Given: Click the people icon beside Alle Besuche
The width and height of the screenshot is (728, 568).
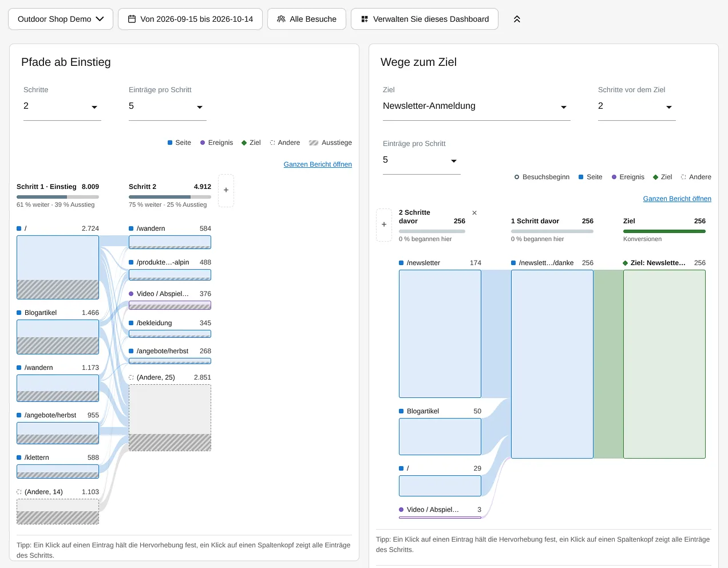Looking at the screenshot, I should (281, 19).
